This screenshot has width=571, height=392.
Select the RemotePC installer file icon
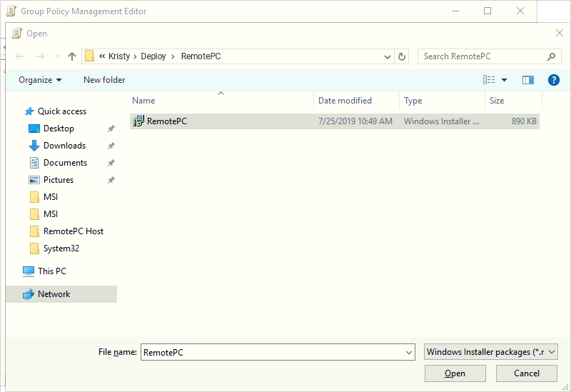[x=138, y=121]
